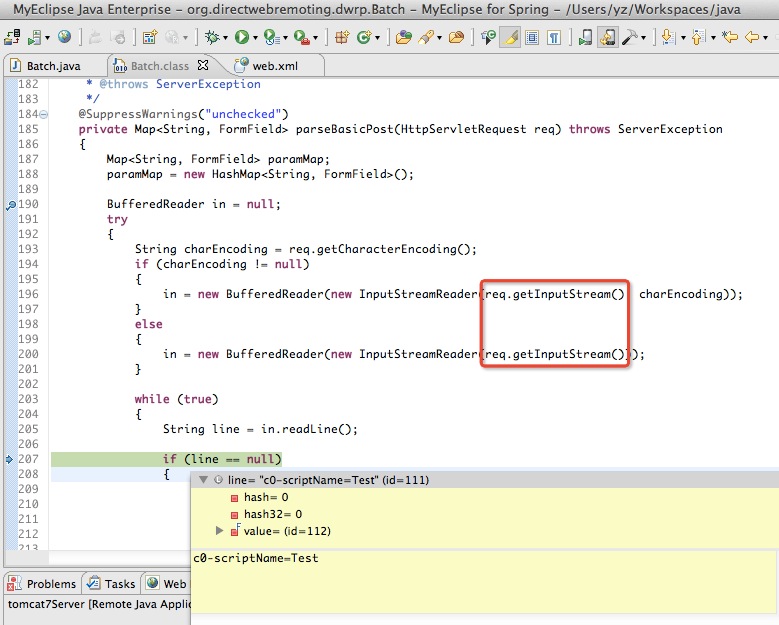The width and height of the screenshot is (779, 625).
Task: Click the New Java Package icon
Action: coord(342,37)
